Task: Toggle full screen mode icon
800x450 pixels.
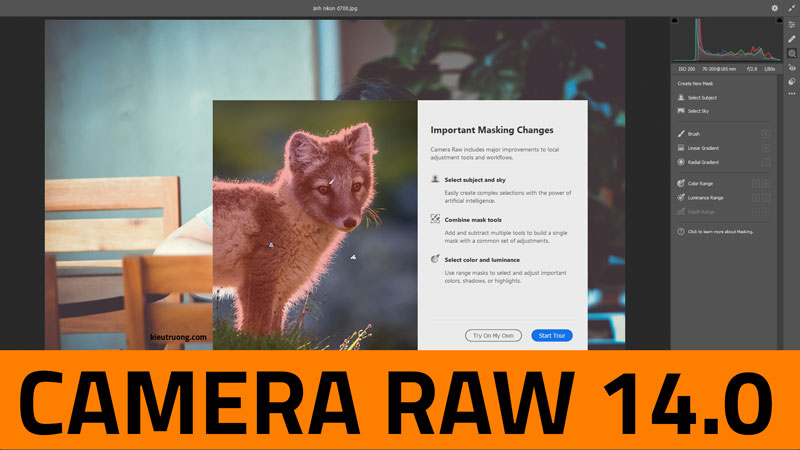Action: [791, 8]
